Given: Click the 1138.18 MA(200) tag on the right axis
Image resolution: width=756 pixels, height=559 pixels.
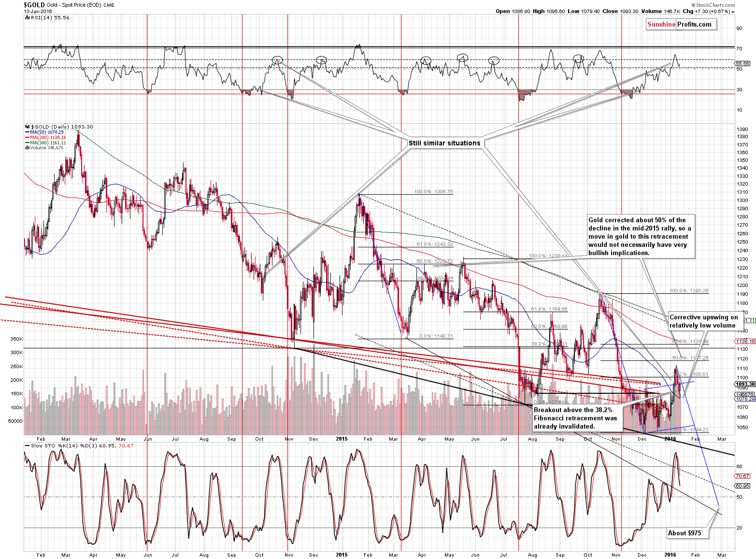Looking at the screenshot, I should coord(745,341).
